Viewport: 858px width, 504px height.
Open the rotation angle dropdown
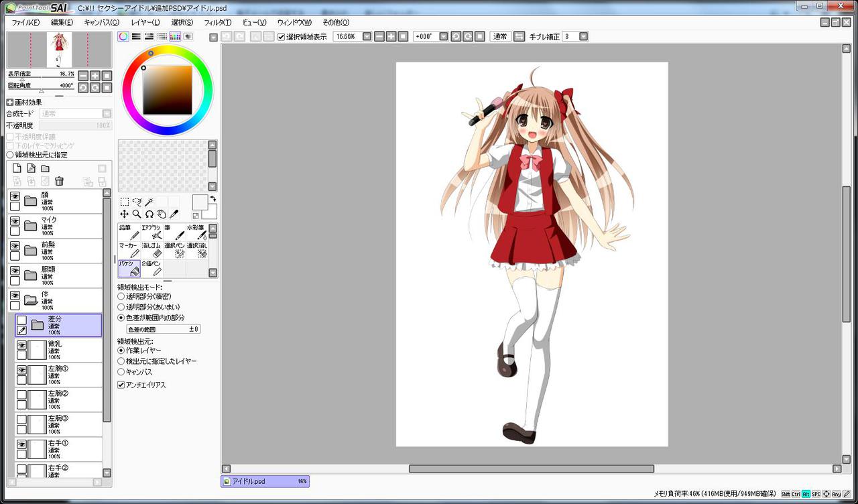tap(443, 36)
